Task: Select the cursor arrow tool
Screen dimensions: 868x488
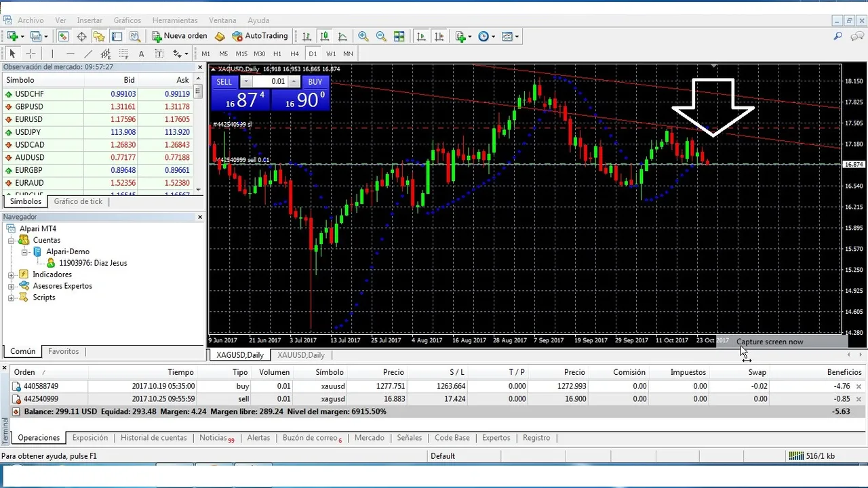Action: click(12, 54)
